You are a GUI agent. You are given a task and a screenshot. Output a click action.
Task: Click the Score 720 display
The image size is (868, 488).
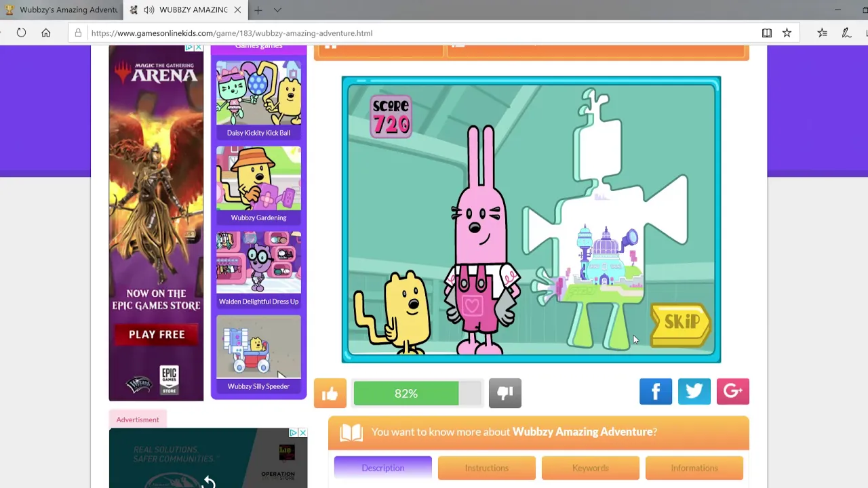pyautogui.click(x=391, y=116)
